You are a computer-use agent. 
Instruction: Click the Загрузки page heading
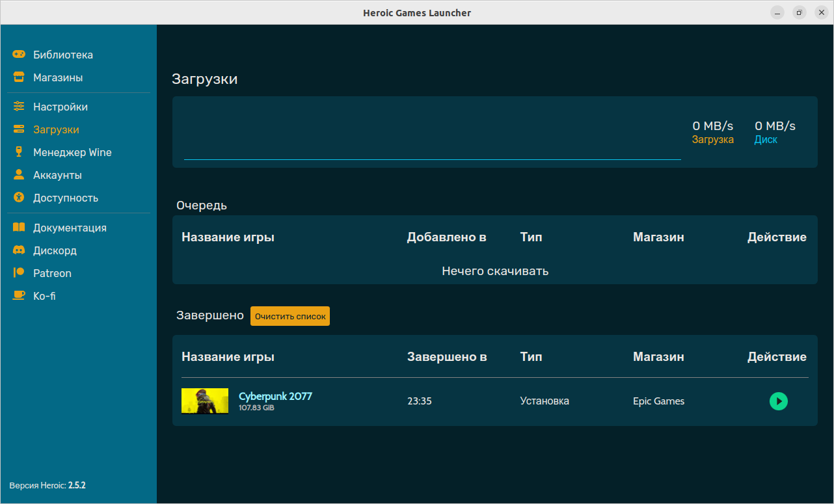[205, 79]
